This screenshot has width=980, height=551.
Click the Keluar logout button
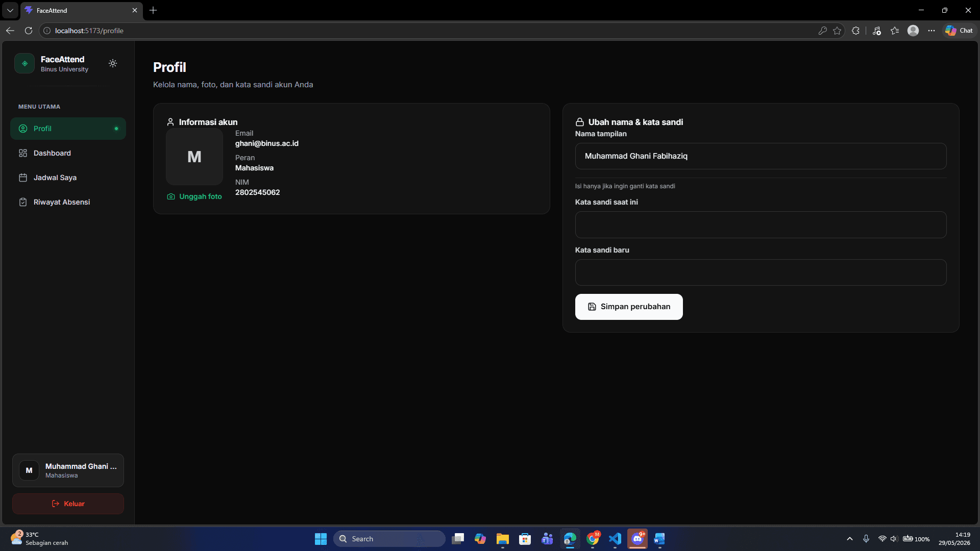click(x=68, y=504)
